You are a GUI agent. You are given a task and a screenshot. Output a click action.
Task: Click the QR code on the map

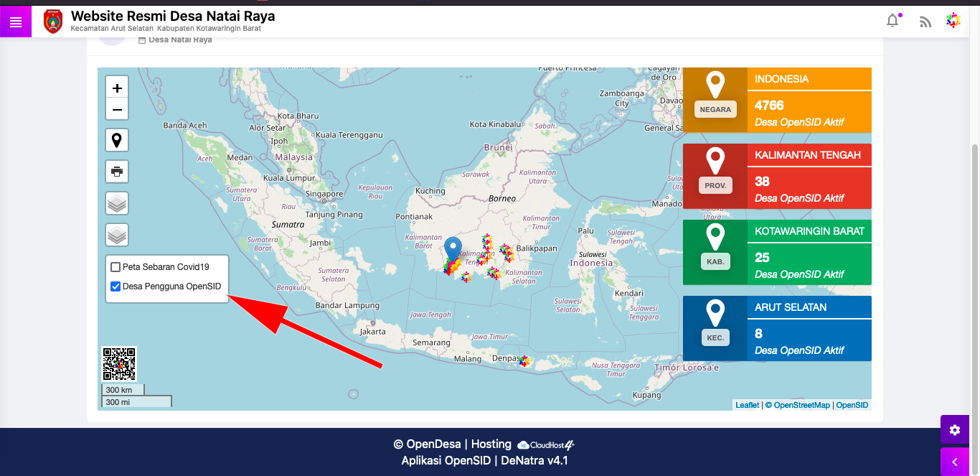(x=119, y=364)
